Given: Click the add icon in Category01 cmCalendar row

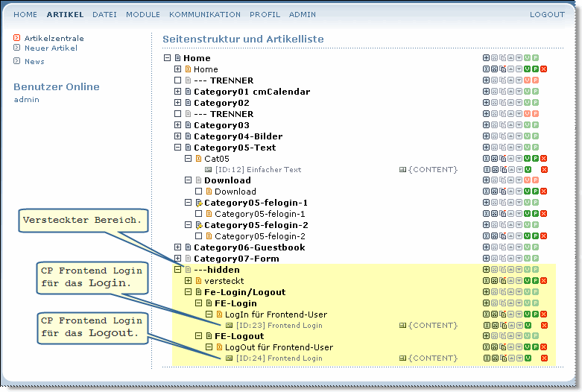Looking at the screenshot, I should [x=487, y=92].
